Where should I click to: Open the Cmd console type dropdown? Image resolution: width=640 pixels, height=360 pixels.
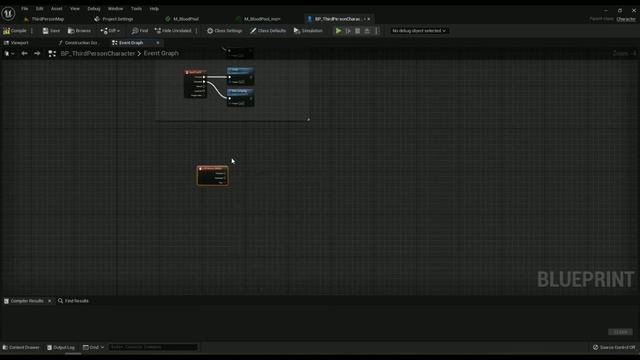[93, 347]
